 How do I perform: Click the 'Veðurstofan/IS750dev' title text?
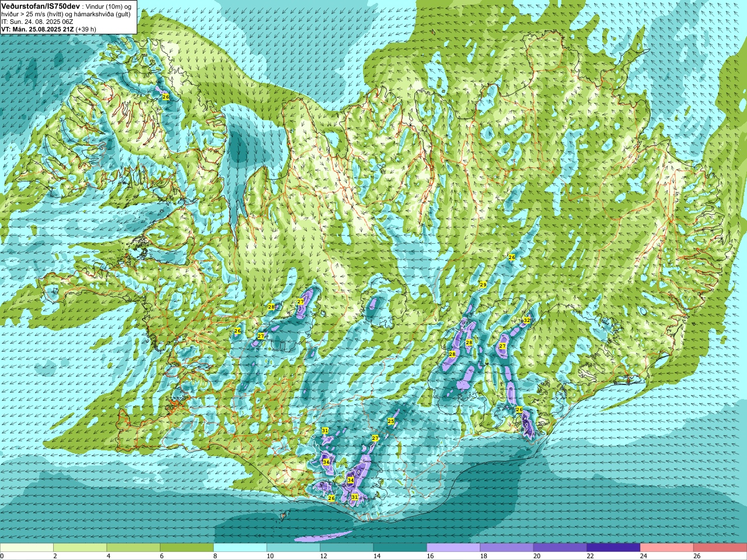pos(41,6)
